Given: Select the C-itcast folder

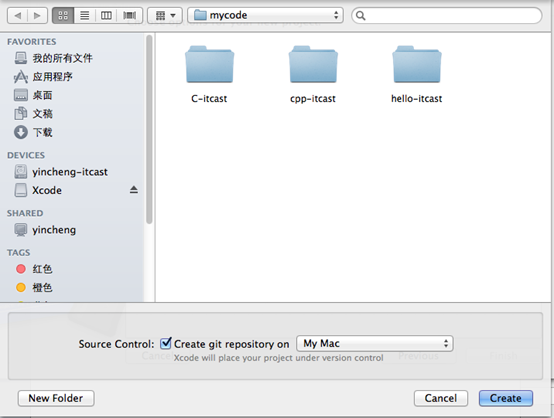Looking at the screenshot, I should pyautogui.click(x=209, y=74).
